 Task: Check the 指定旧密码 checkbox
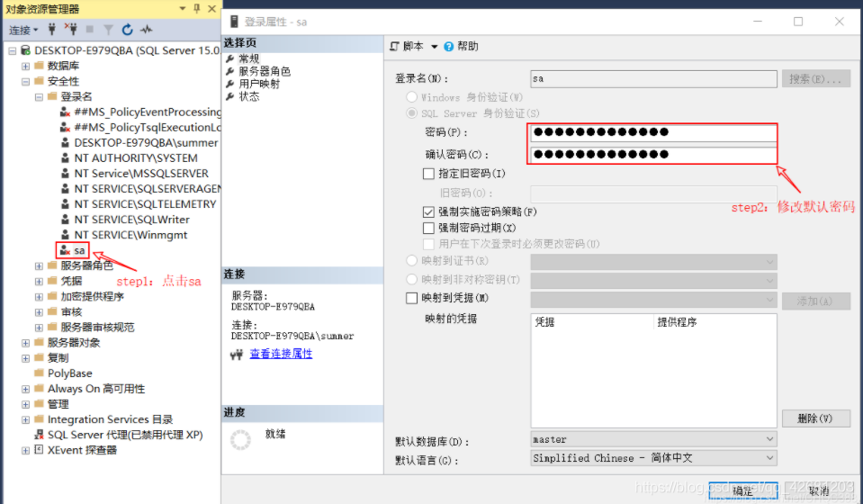[428, 174]
